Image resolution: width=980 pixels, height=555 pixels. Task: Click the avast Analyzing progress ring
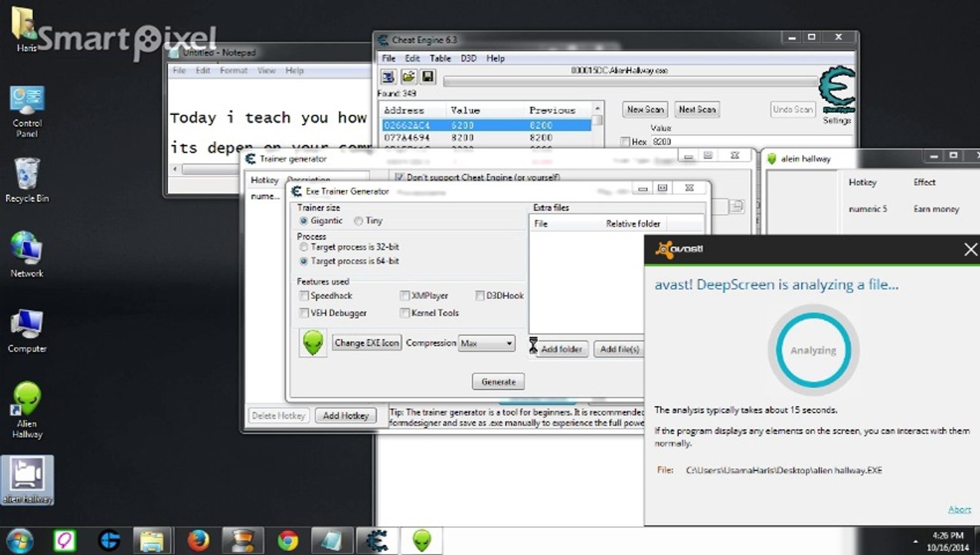coord(813,350)
